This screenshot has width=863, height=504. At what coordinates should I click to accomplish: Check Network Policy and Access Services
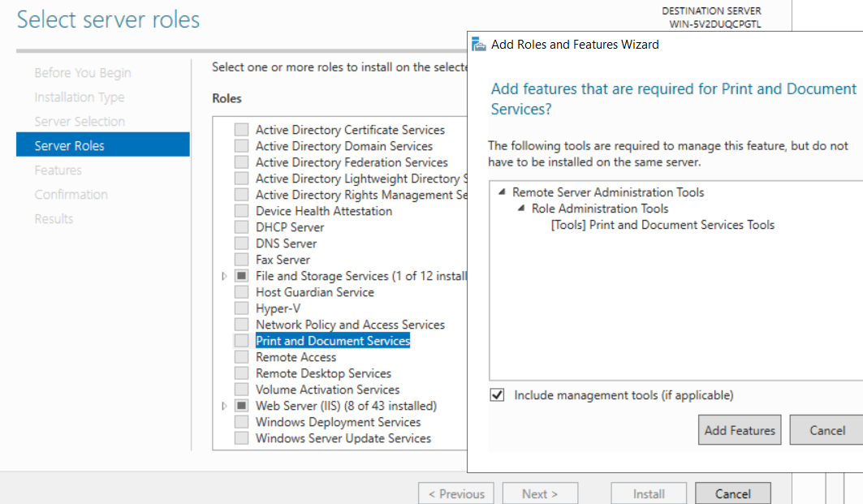tap(241, 325)
